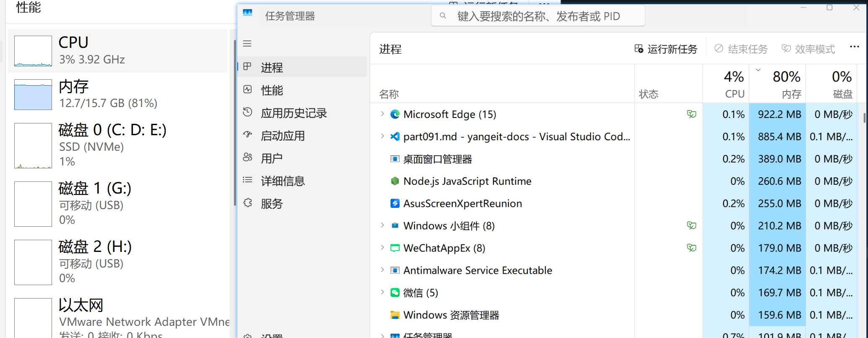Expand Antimalware Service Executable group

382,270
